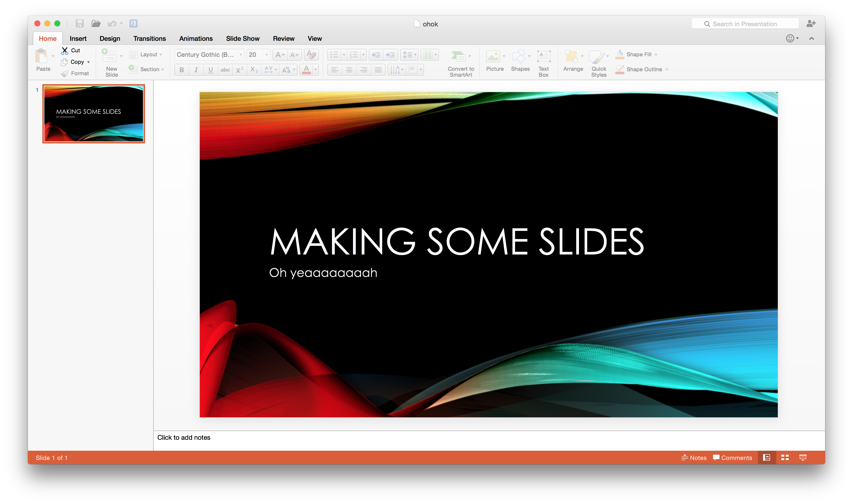Start slide show from status bar
Screen dimensions: 853x504
[803, 458]
